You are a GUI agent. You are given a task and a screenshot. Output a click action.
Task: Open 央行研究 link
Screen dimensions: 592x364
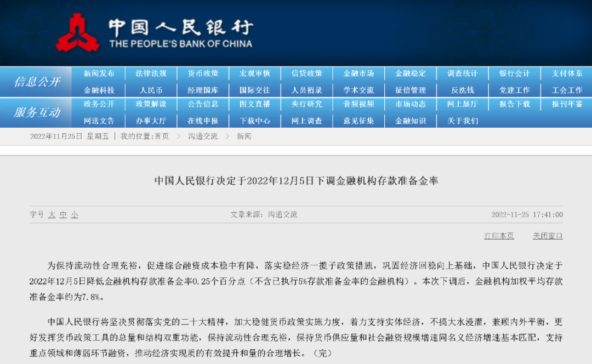(307, 104)
